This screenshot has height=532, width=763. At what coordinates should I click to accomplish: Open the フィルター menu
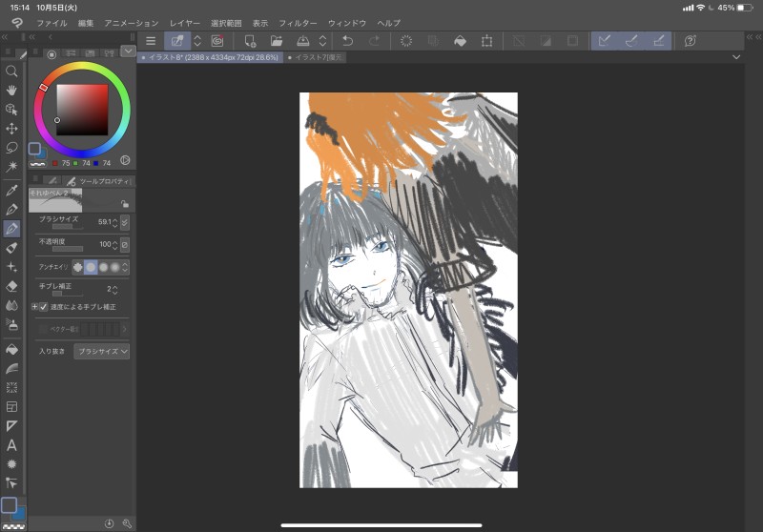298,23
